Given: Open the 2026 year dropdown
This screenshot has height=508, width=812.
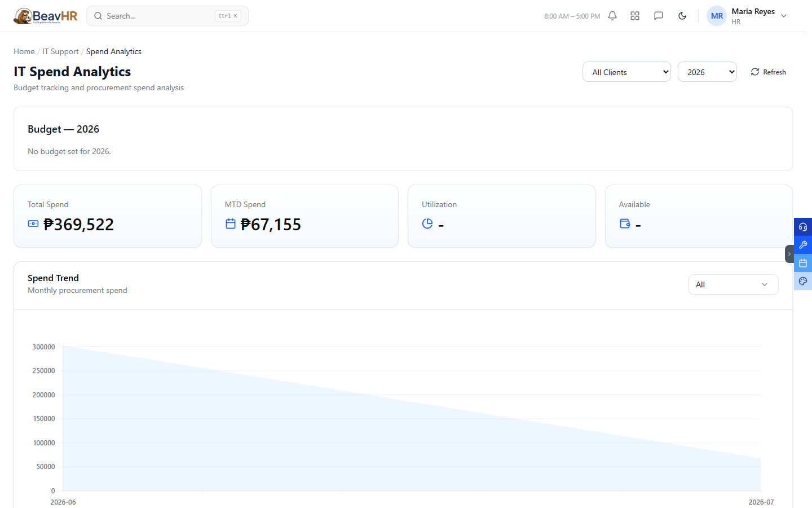Looking at the screenshot, I should (707, 72).
